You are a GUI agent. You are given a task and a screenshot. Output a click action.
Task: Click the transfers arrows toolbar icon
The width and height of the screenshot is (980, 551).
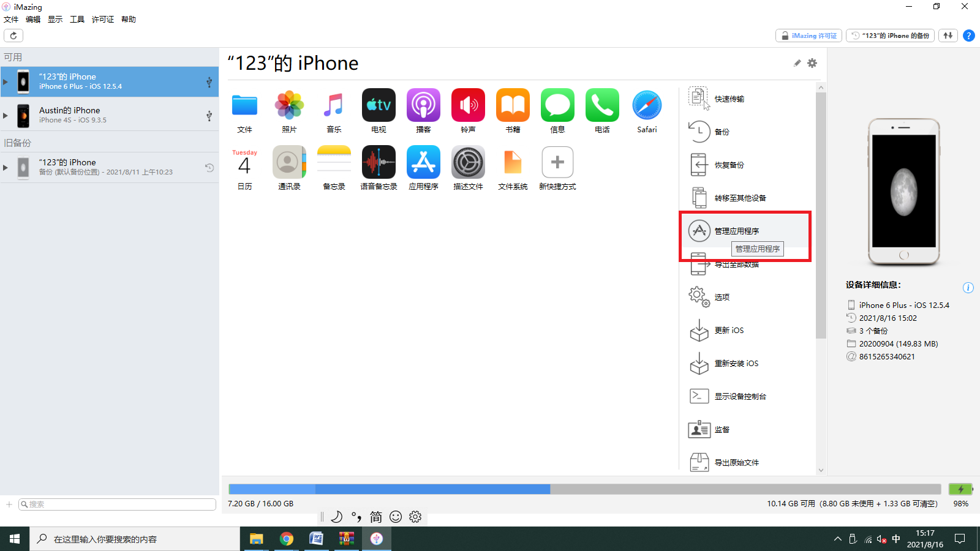[948, 36]
